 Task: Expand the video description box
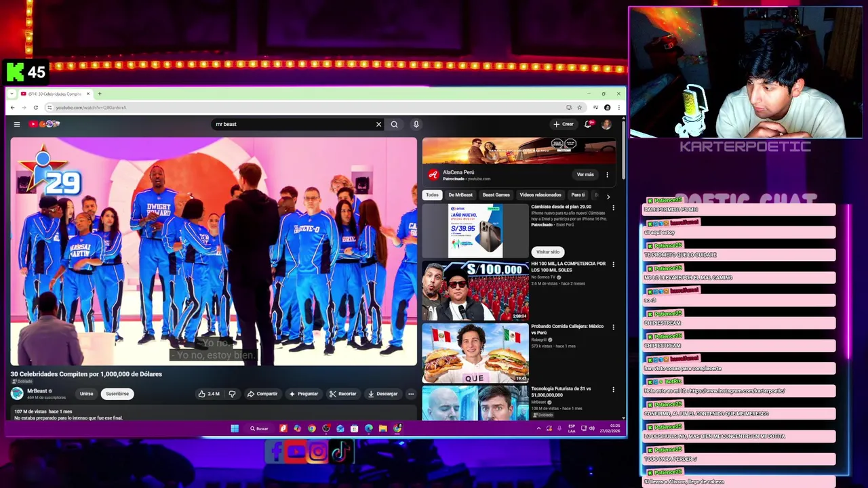click(214, 413)
